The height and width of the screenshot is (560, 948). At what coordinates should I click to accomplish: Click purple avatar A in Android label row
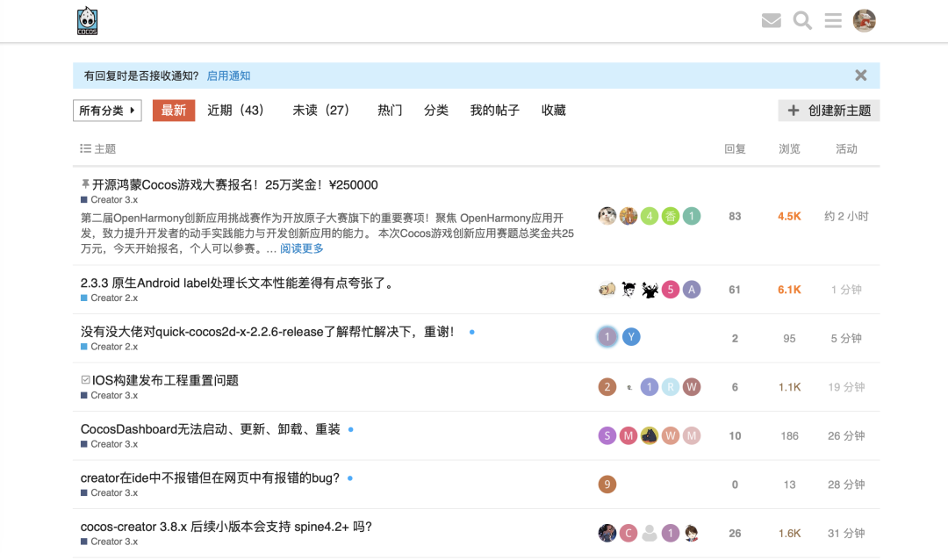(x=692, y=290)
